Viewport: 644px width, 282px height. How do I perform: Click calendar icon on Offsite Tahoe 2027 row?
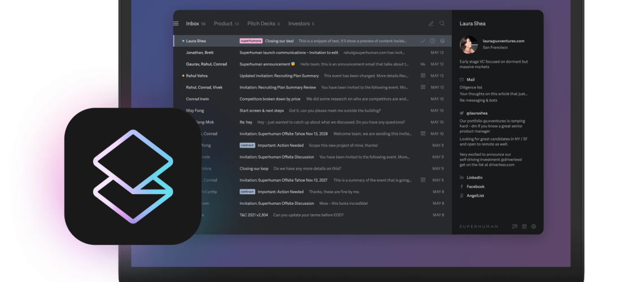423,180
